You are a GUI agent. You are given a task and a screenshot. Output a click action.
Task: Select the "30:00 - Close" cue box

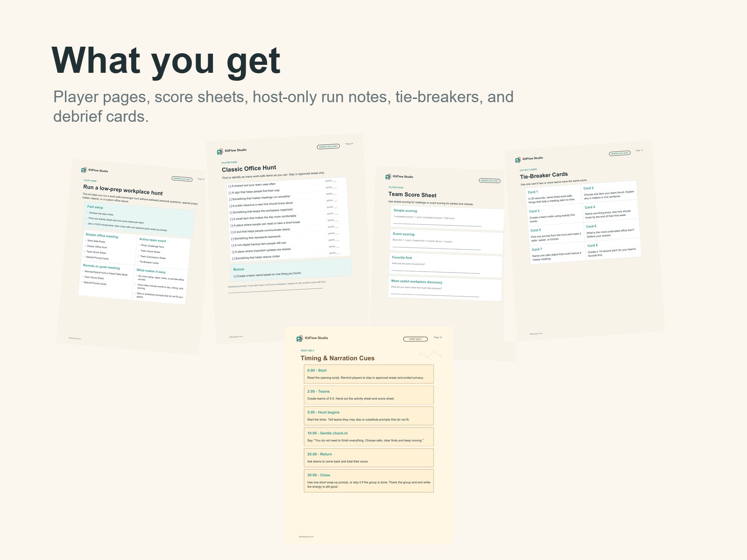[x=369, y=481]
